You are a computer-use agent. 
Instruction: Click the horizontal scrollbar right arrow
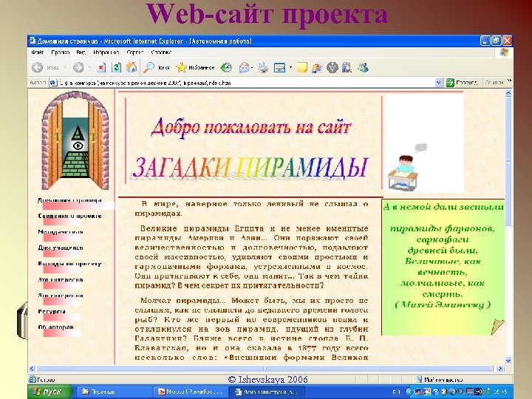(500, 369)
